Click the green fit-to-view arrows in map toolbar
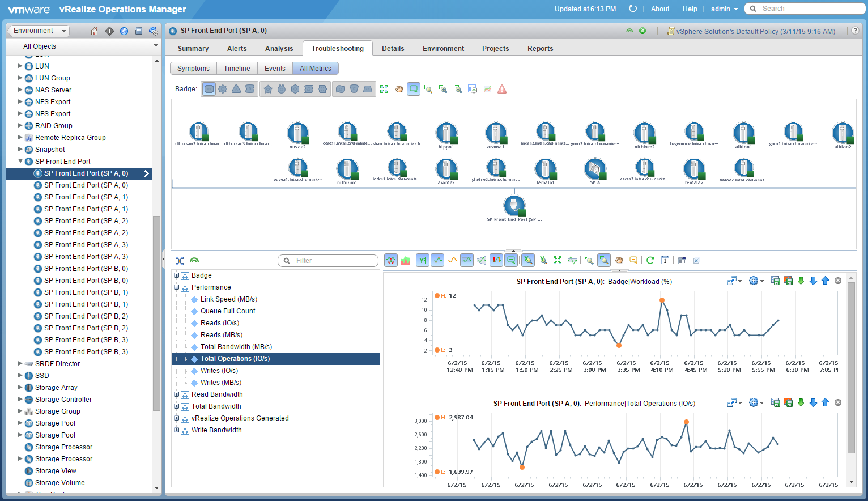 coord(384,89)
